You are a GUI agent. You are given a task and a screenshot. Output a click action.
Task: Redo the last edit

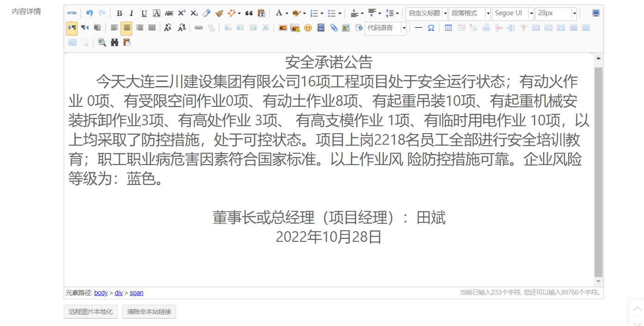[102, 13]
